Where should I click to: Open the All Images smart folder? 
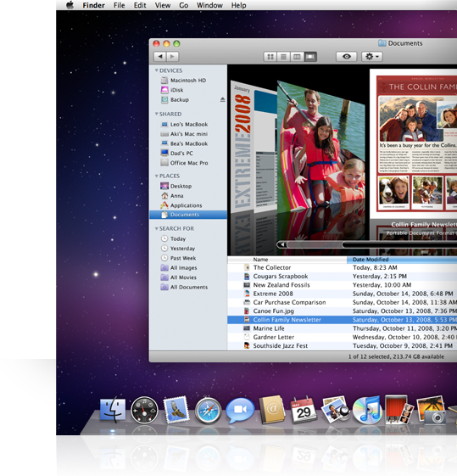(x=188, y=268)
